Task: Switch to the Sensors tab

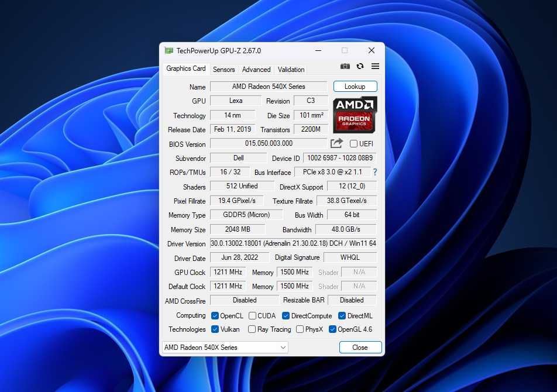Action: 224,70
